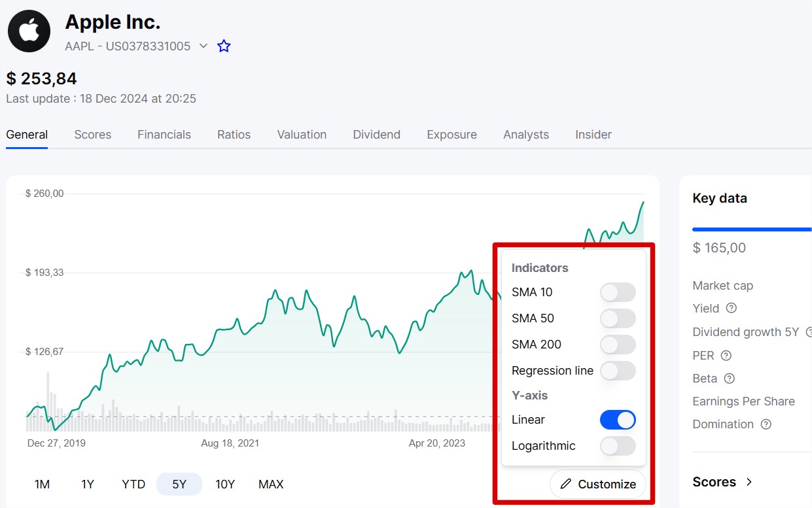The image size is (812, 508).
Task: Click the Apple Inc. title
Action: tap(113, 22)
